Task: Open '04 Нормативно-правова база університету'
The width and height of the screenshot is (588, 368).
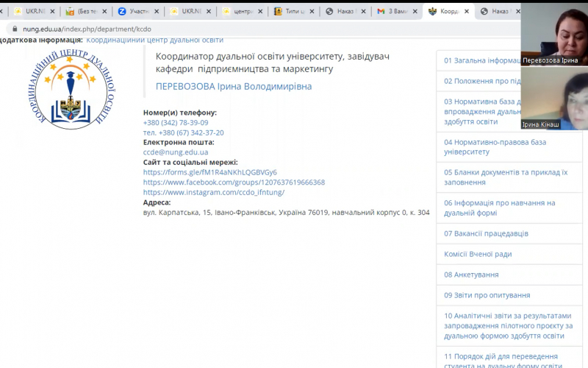Action: pos(509,147)
